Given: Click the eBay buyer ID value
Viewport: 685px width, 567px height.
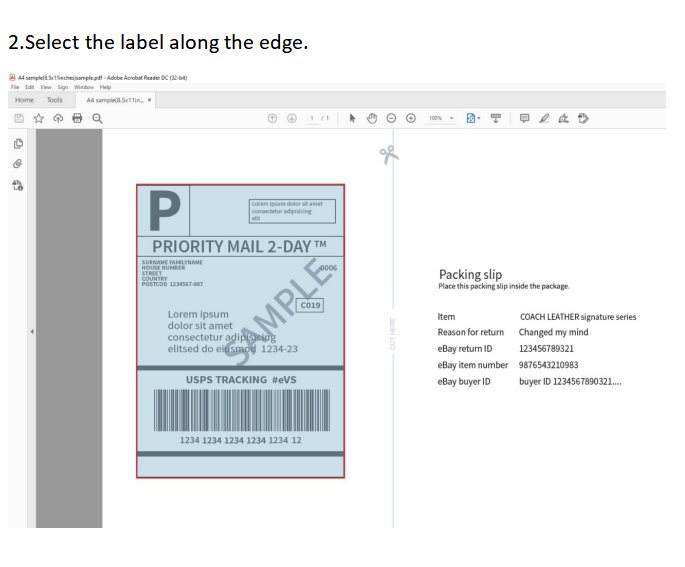Looking at the screenshot, I should point(570,381).
